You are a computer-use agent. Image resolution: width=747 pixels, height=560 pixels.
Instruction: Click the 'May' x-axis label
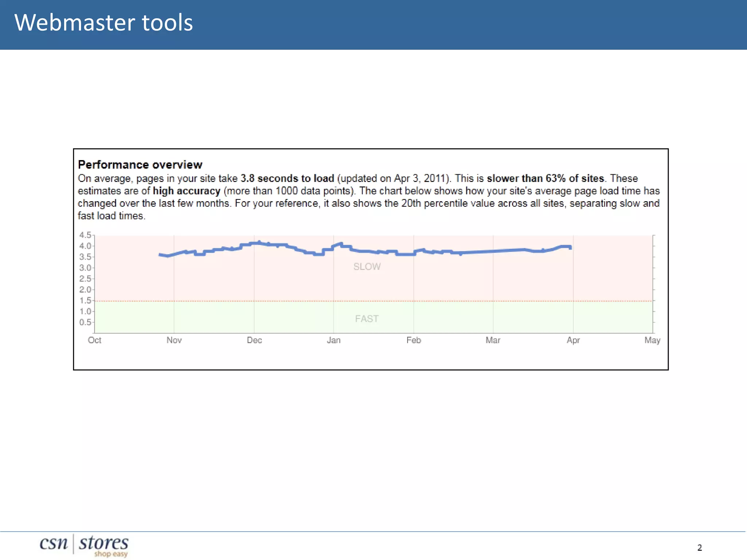tap(652, 340)
